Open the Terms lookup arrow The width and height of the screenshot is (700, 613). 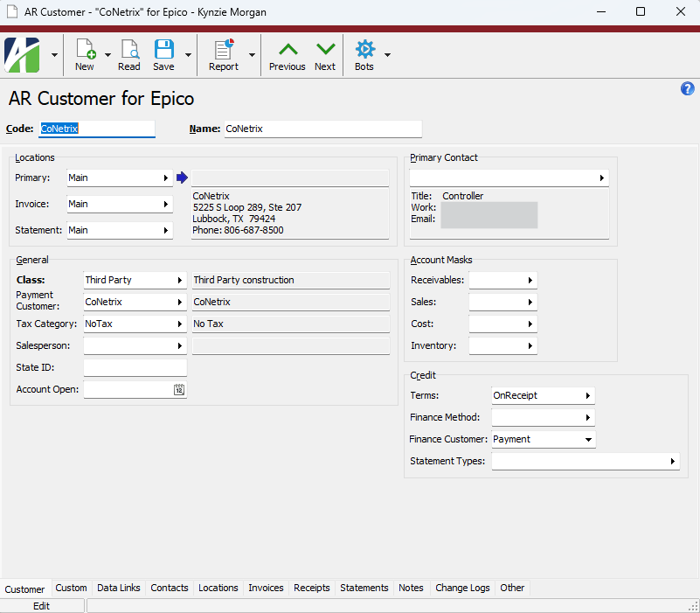click(x=588, y=395)
